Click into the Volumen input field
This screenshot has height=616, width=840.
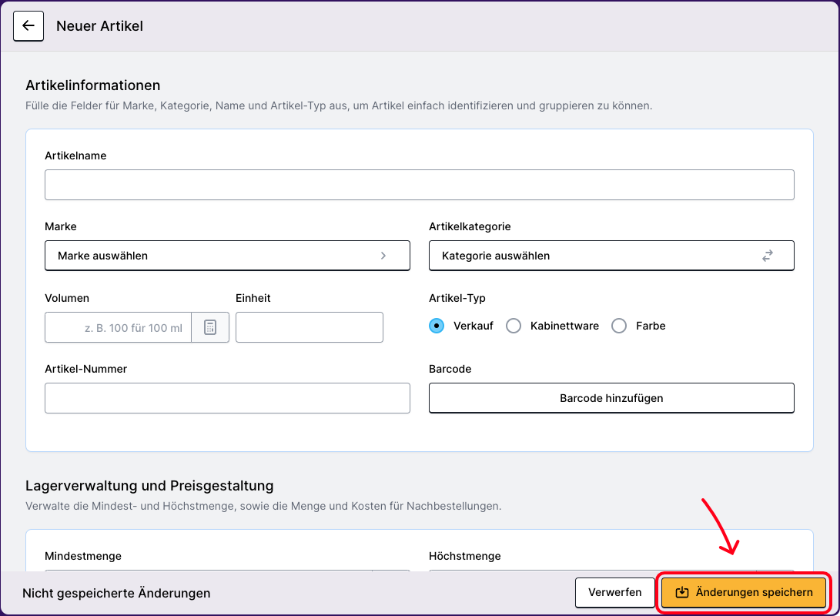point(119,327)
